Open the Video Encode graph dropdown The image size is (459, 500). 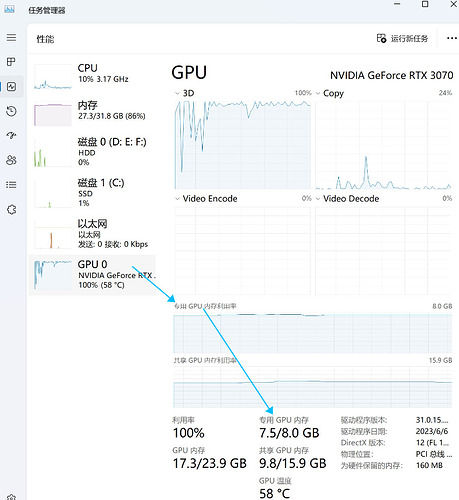[x=177, y=199]
